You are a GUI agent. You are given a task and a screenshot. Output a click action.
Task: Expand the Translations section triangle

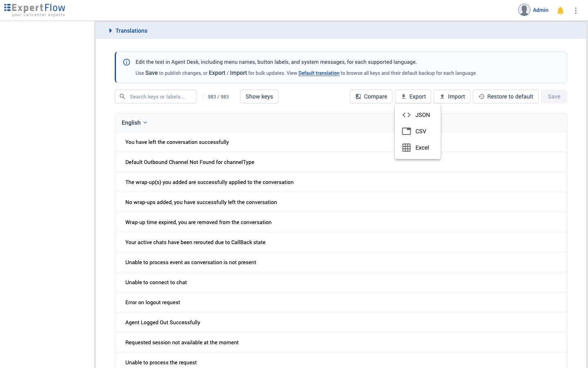click(x=110, y=31)
